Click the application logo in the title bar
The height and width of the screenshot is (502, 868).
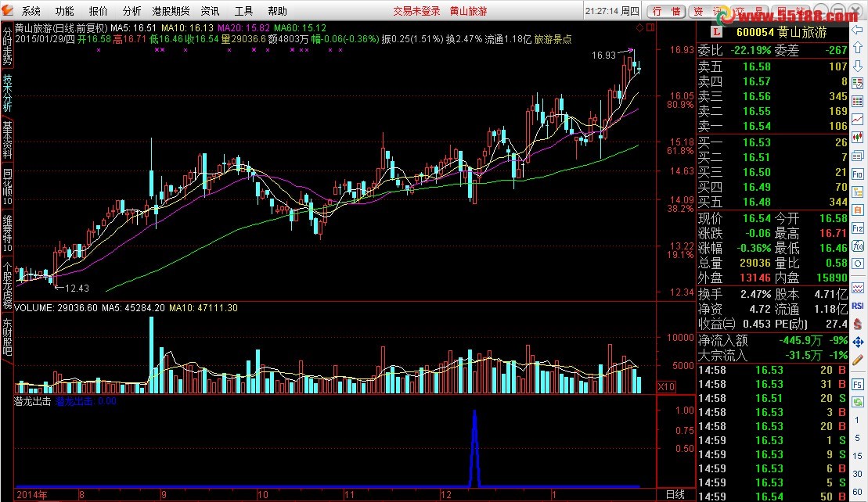click(x=8, y=10)
